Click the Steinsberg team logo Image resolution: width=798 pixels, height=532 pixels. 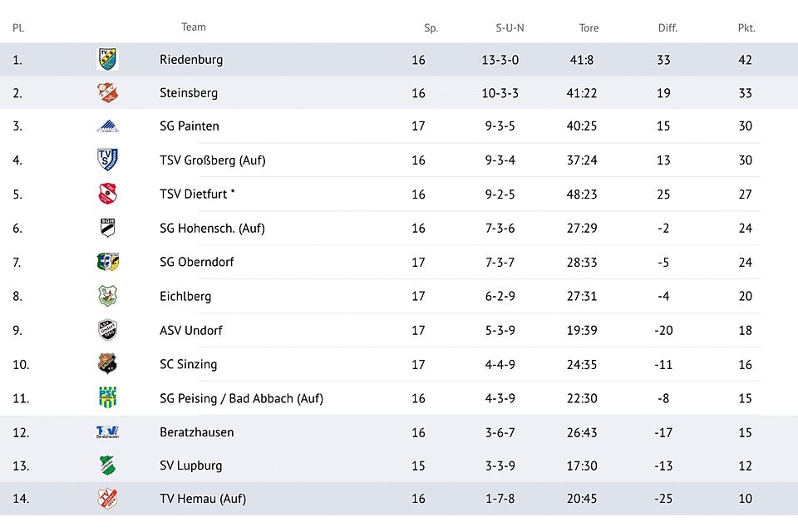pos(107,93)
